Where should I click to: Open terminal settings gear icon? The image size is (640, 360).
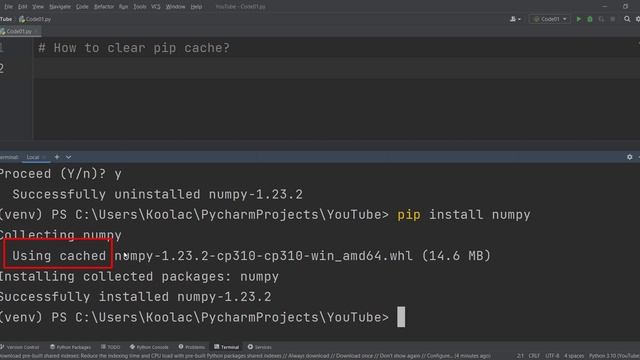629,157
